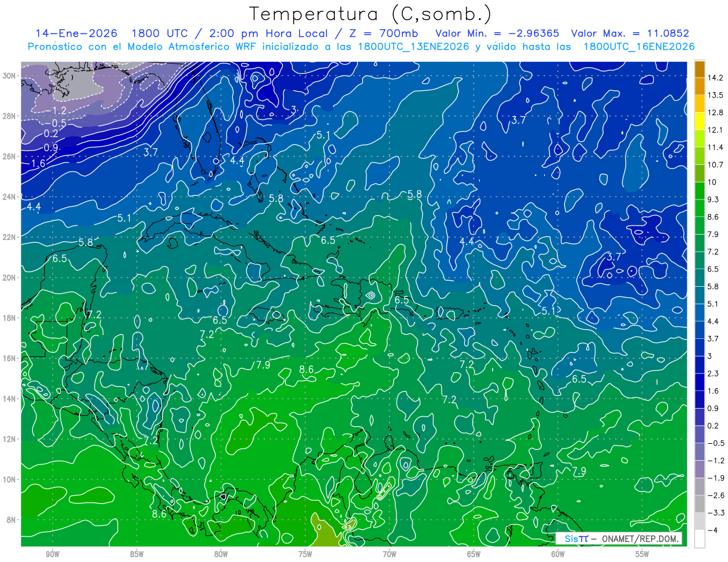728x562 pixels.
Task: Click the -3.3 value on the color bar
Action: pos(715,513)
